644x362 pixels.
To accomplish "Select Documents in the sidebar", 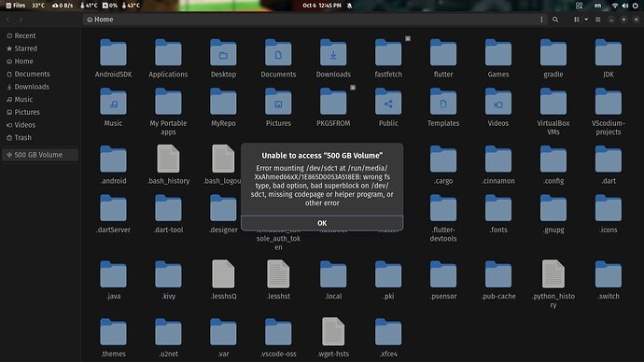I will pos(40,74).
